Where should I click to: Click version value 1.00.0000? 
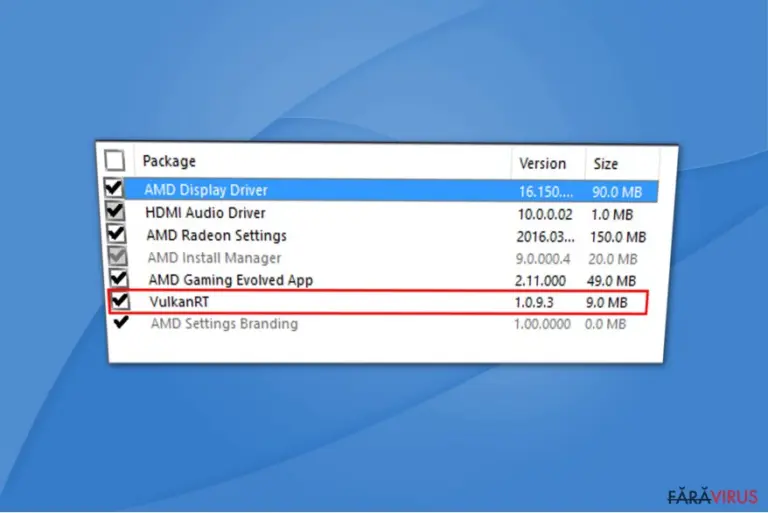click(x=542, y=324)
